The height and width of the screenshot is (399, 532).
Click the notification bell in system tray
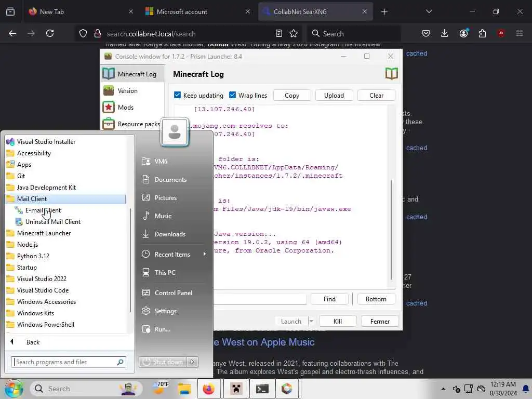tap(526, 389)
